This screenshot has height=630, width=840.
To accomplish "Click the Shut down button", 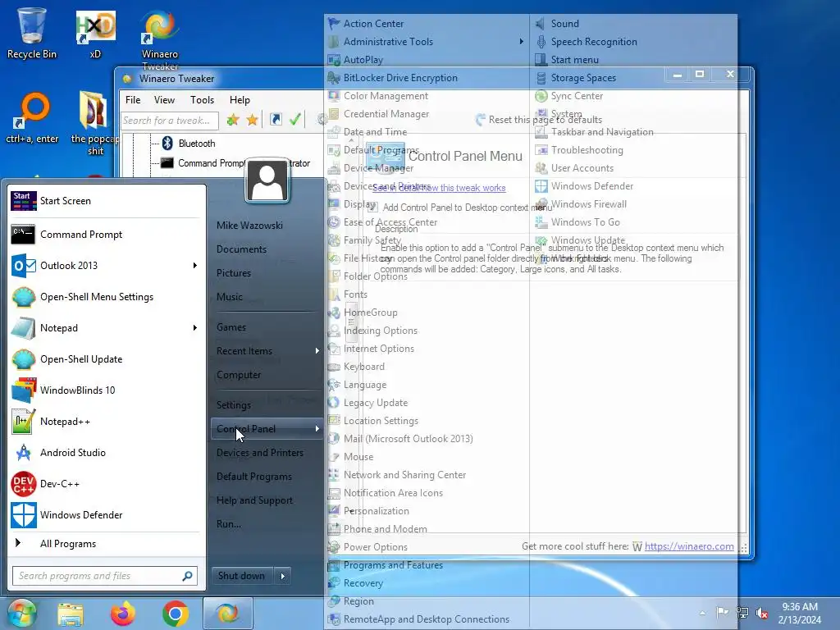I will click(x=242, y=576).
